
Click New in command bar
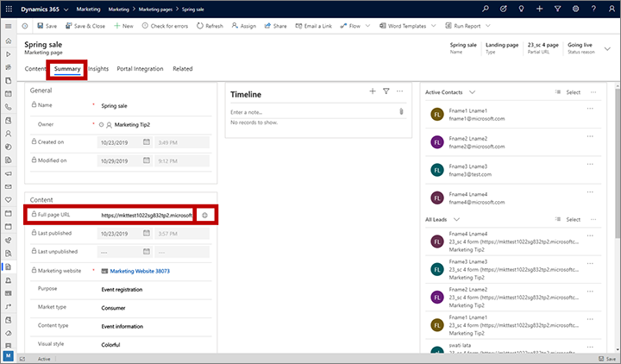123,26
